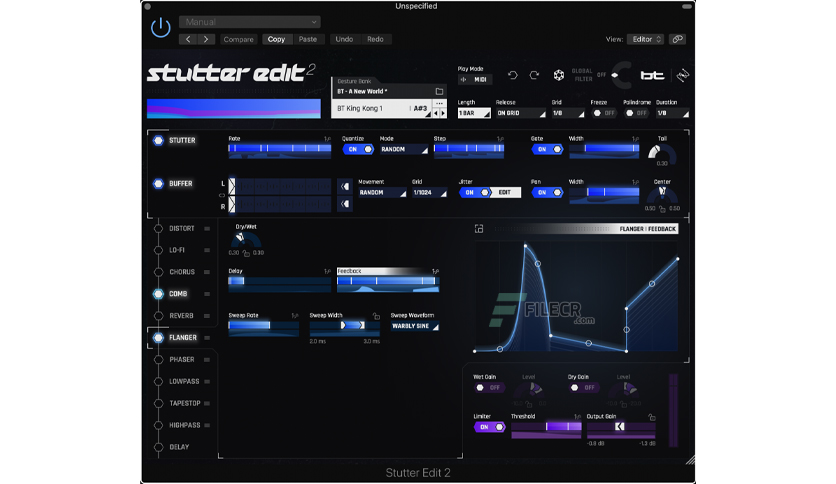The width and height of the screenshot is (836, 484).
Task: Open the A#3 note assignment dropdown
Action: pyautogui.click(x=421, y=109)
